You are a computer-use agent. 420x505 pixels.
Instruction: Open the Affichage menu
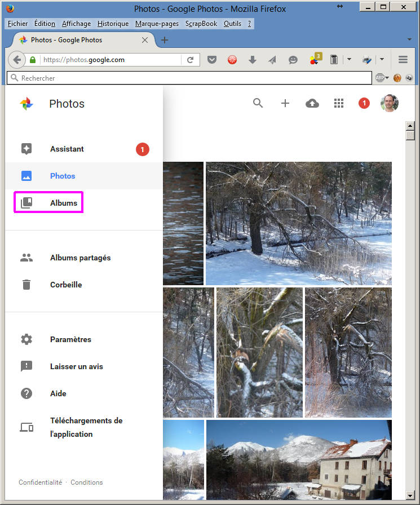coord(76,24)
